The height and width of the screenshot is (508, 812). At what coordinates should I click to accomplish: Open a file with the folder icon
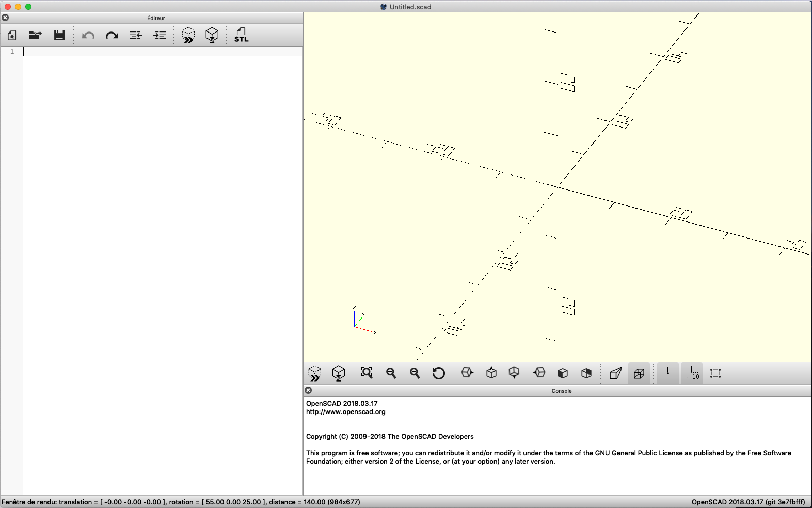[35, 35]
